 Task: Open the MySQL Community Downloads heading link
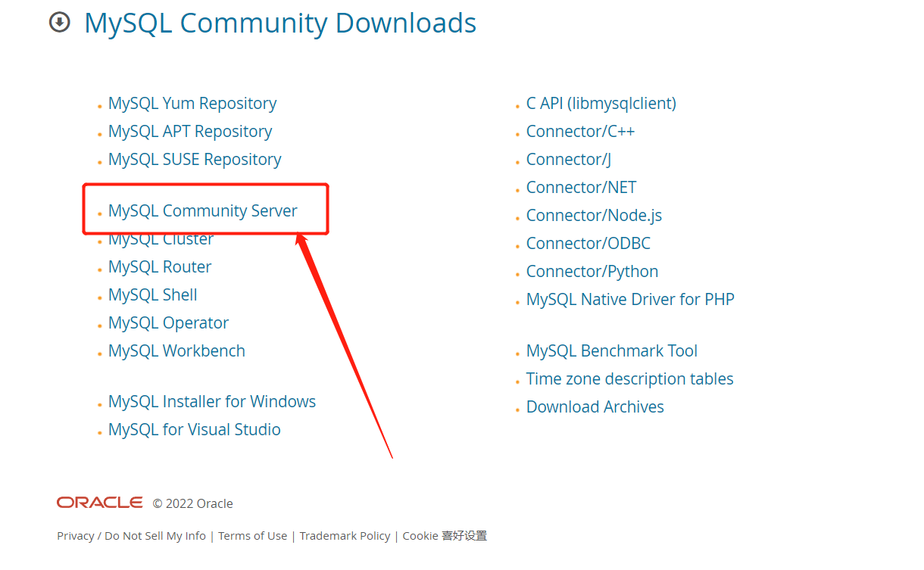coord(280,23)
